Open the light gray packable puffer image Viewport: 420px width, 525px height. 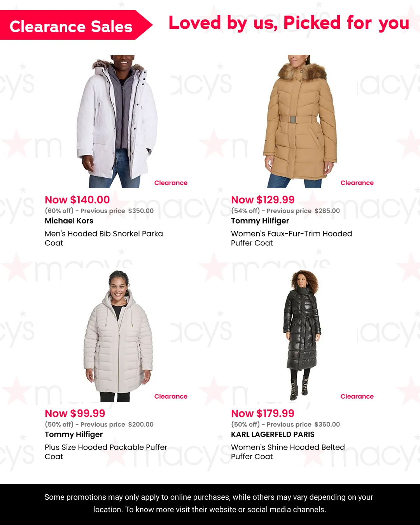pyautogui.click(x=118, y=336)
